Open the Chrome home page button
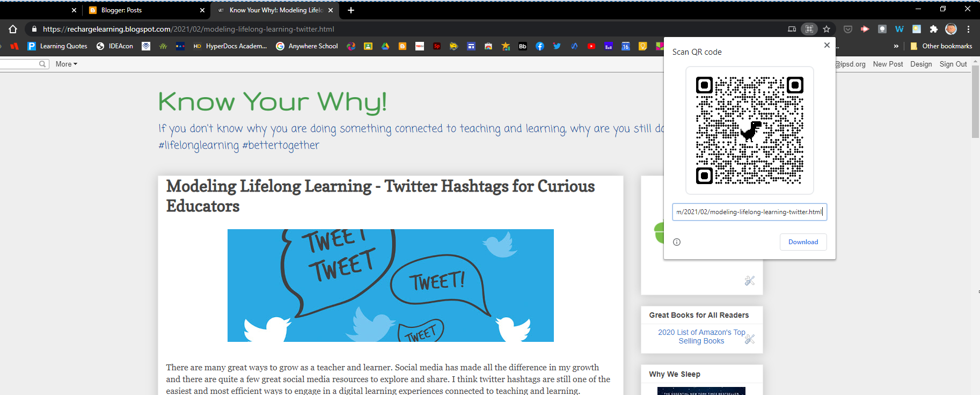This screenshot has height=395, width=980. (13, 29)
